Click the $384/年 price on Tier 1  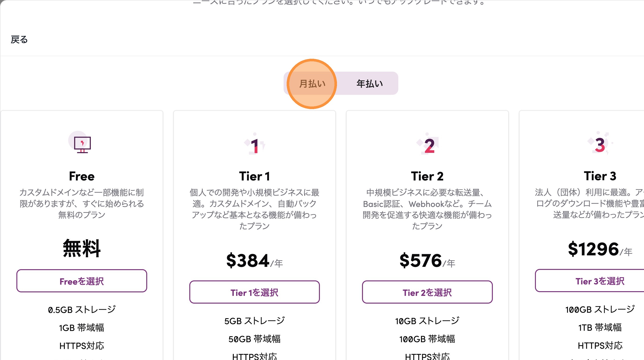254,261
